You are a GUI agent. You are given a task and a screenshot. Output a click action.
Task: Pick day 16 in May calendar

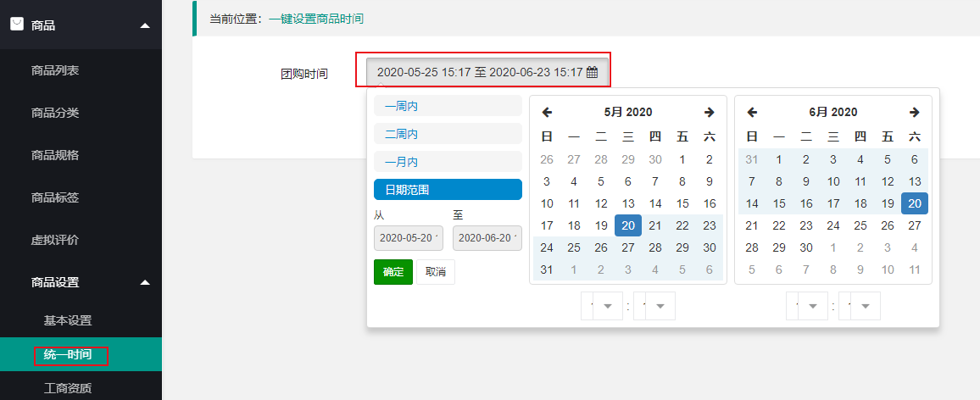(710, 203)
